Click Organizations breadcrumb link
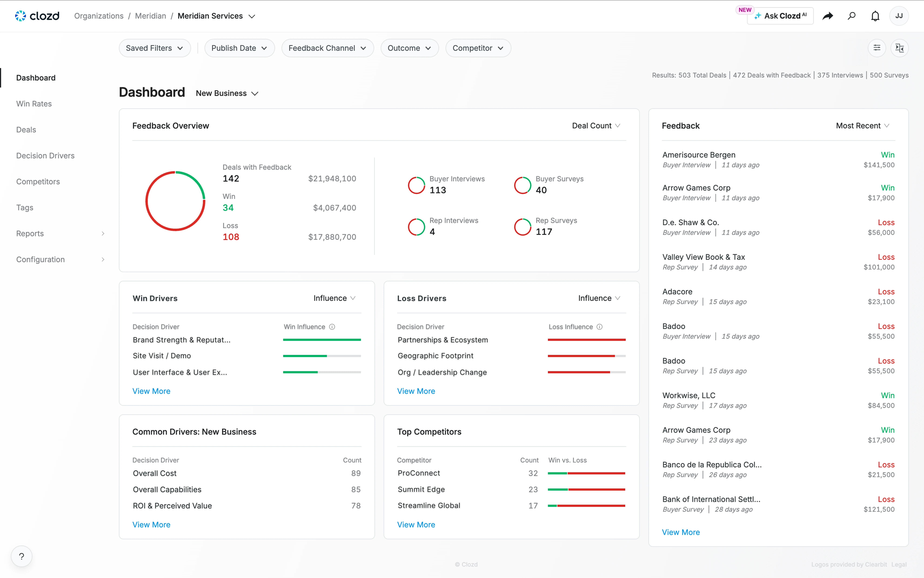Screen dimensions: 924x578 pos(99,16)
